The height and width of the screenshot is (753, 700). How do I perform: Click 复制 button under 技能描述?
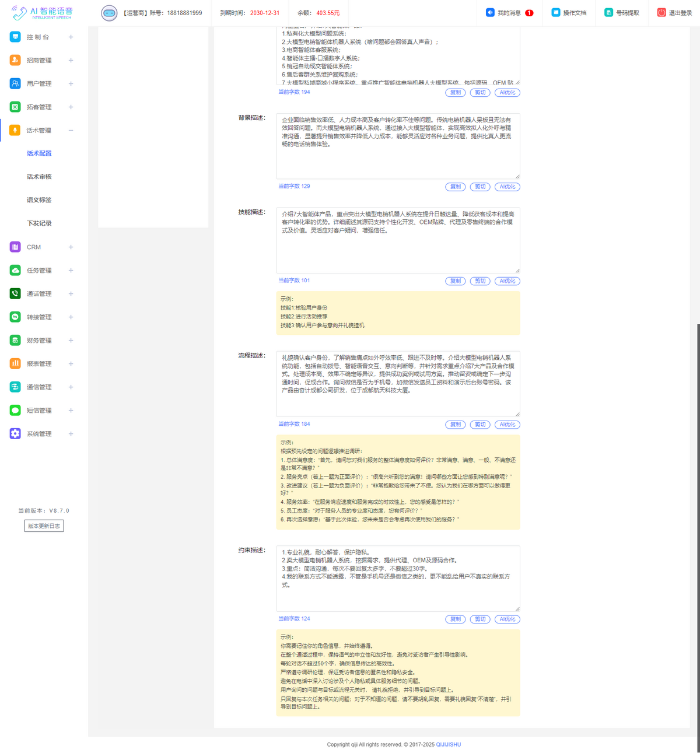coord(456,281)
